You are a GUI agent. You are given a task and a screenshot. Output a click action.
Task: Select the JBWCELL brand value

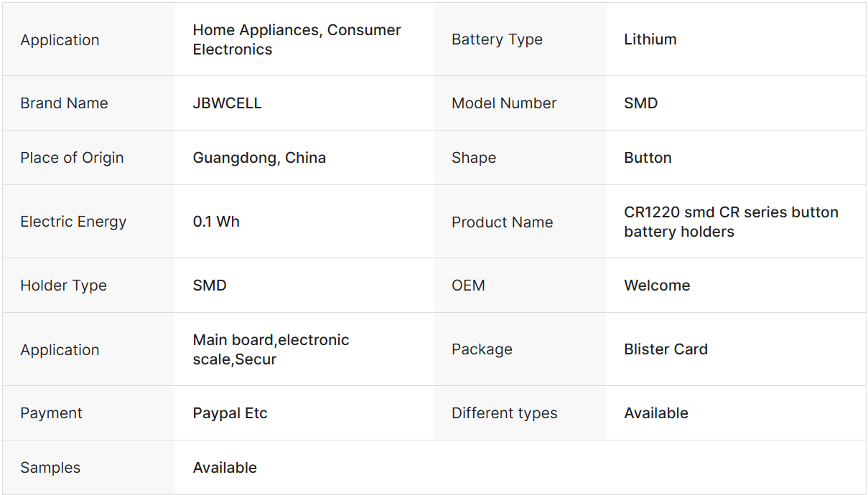coord(227,103)
